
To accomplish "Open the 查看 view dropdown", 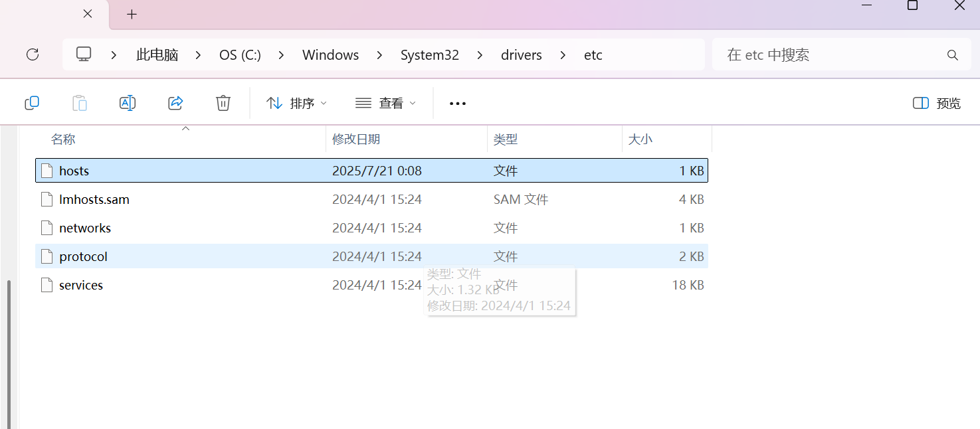I will [x=385, y=103].
